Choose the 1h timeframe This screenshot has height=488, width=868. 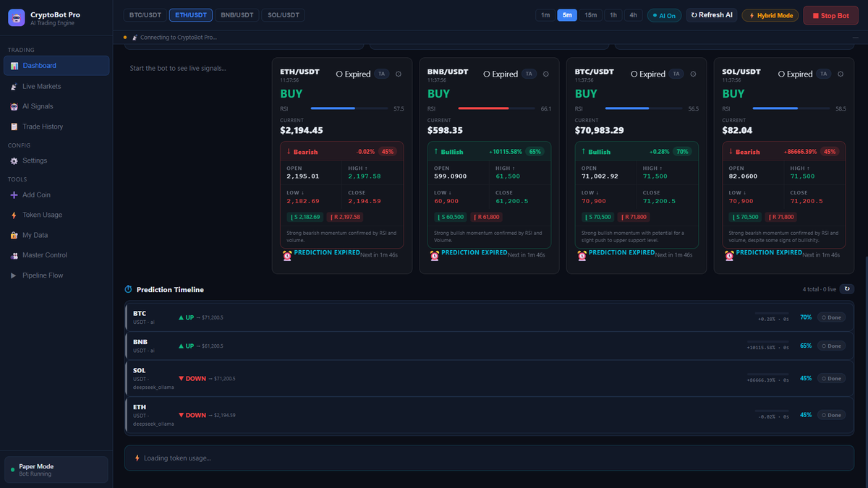[x=613, y=15]
